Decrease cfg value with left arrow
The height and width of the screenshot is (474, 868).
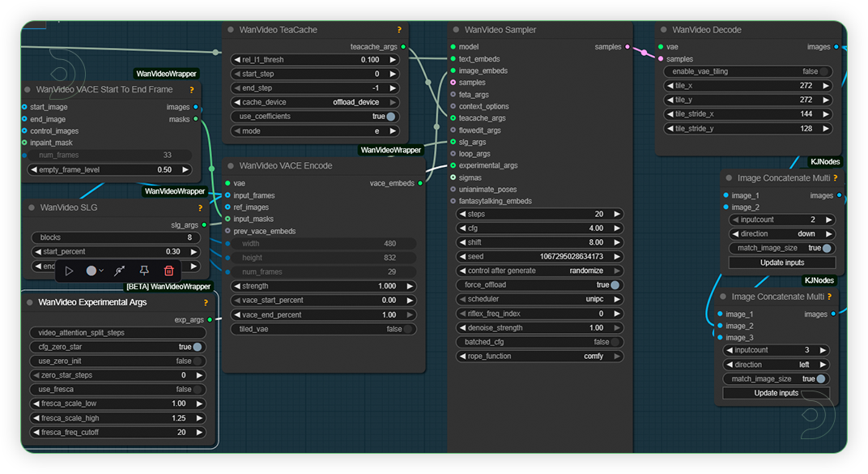tap(463, 228)
